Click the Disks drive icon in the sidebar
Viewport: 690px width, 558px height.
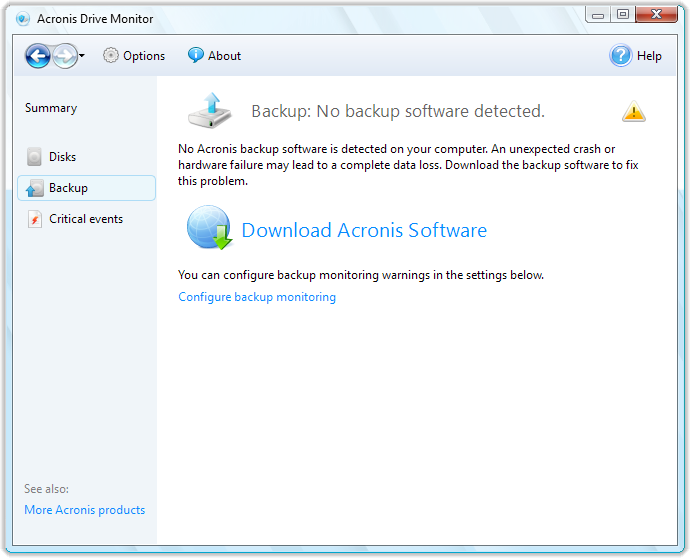click(34, 157)
